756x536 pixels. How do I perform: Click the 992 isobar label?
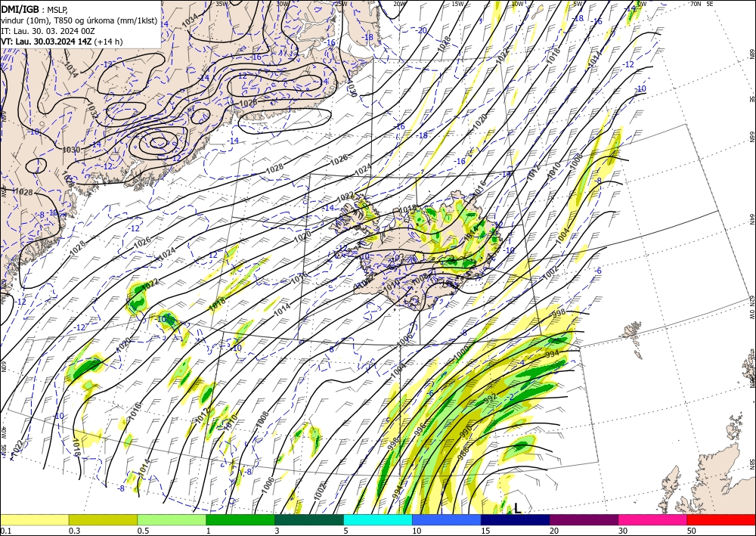click(490, 400)
